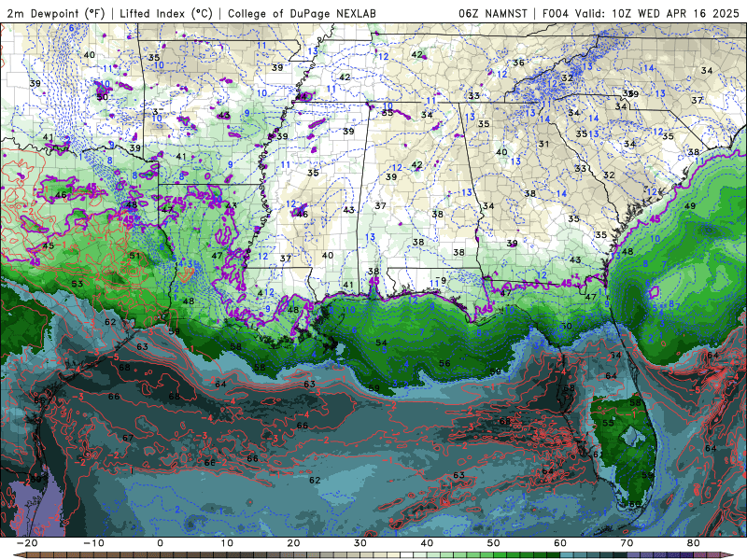Click the 20 label on the color scale

[x=293, y=543]
